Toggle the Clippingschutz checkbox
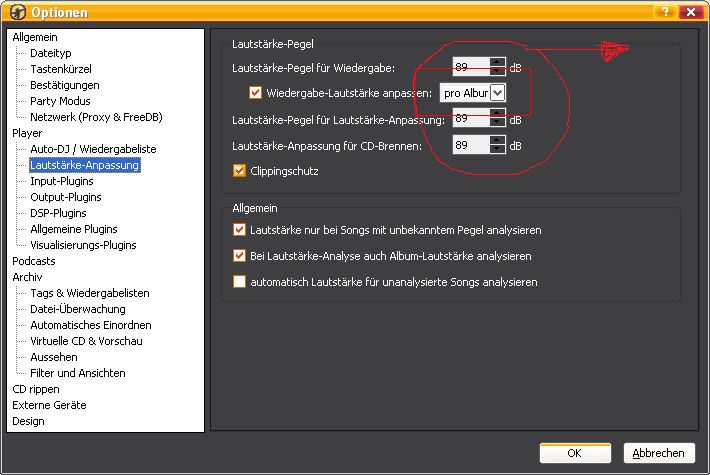The image size is (710, 475). (239, 171)
